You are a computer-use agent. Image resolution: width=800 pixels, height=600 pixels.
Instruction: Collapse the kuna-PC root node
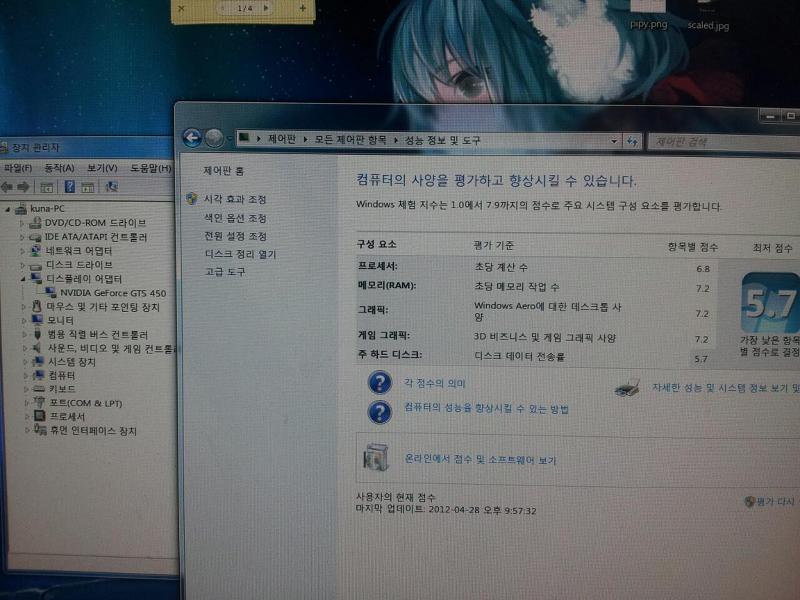pyautogui.click(x=8, y=209)
